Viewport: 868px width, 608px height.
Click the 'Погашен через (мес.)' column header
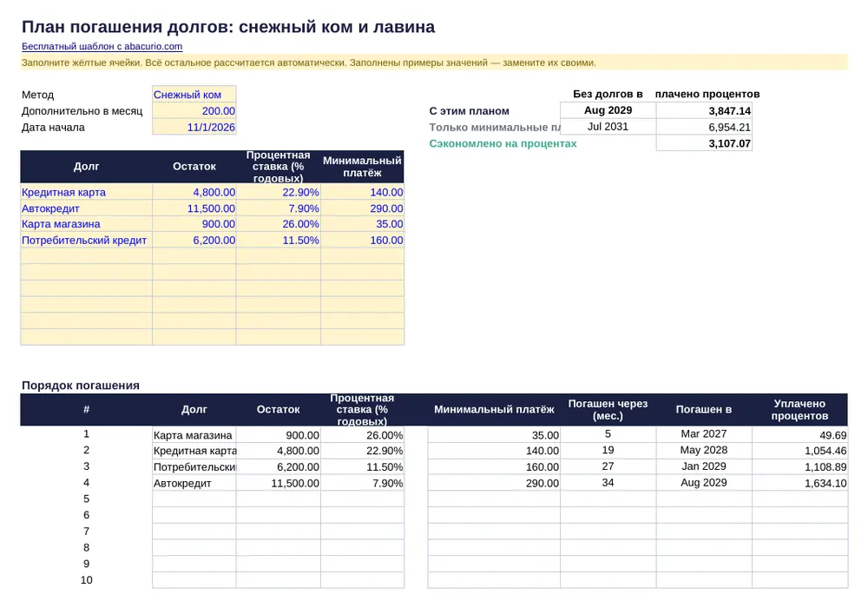click(x=608, y=410)
